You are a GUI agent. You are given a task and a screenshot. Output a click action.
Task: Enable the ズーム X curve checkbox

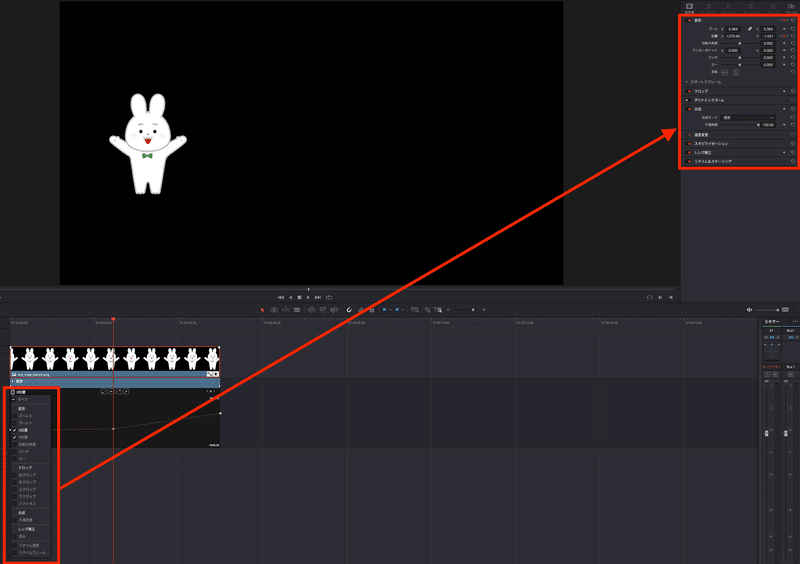point(14,416)
